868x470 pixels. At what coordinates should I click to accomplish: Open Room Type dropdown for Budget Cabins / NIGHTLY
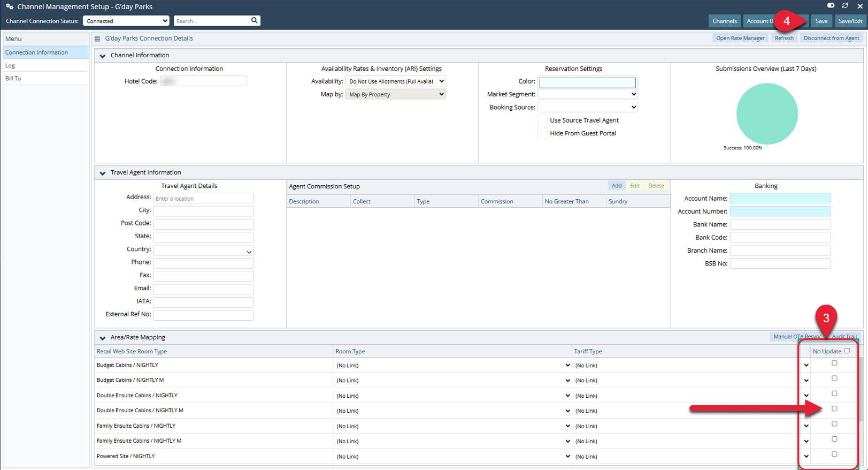pos(452,366)
